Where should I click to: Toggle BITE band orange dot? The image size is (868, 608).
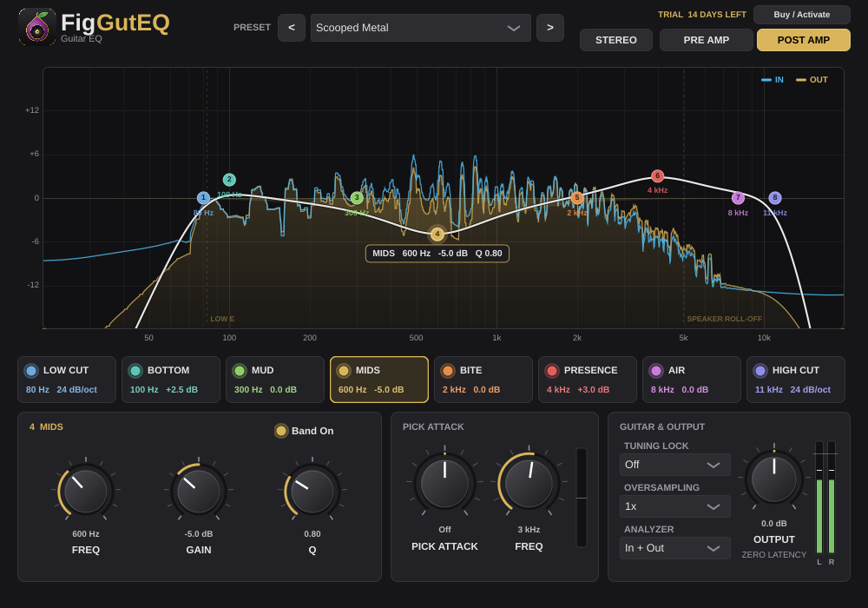point(448,371)
